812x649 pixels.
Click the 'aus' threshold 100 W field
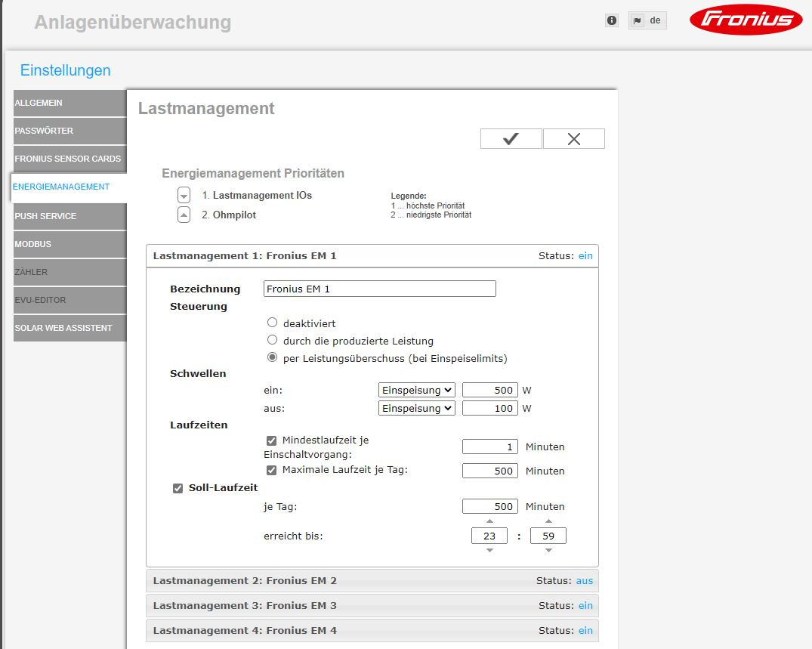pyautogui.click(x=490, y=408)
